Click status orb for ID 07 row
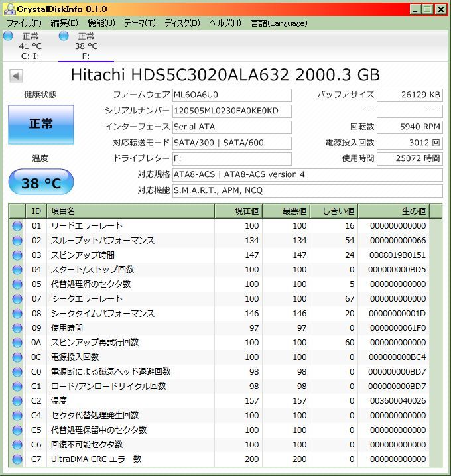 [x=17, y=299]
